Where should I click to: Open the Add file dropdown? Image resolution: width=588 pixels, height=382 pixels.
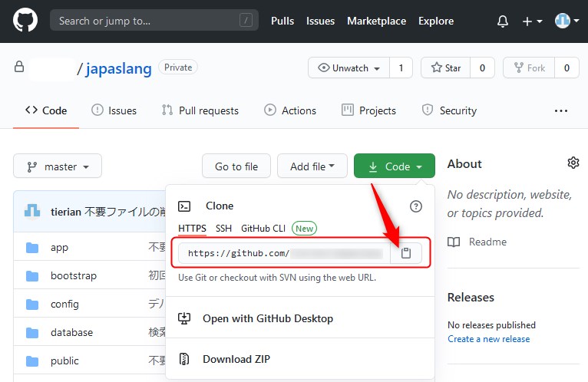click(x=312, y=166)
